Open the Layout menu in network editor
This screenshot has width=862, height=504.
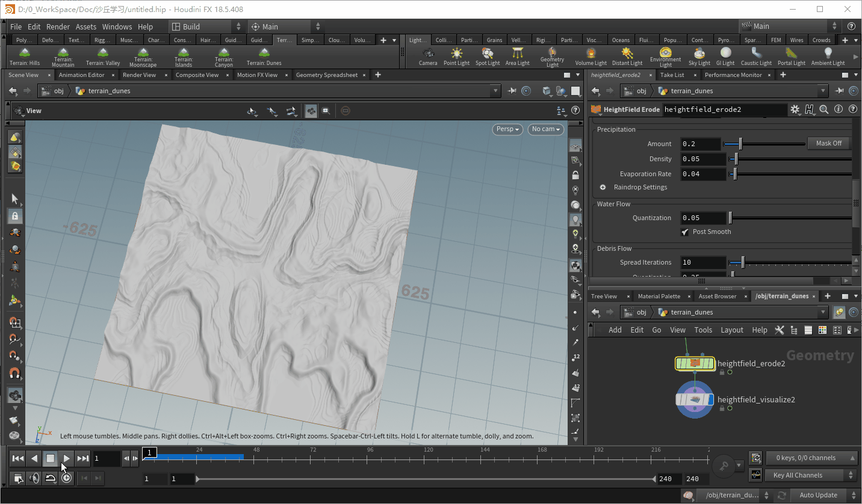tap(732, 330)
